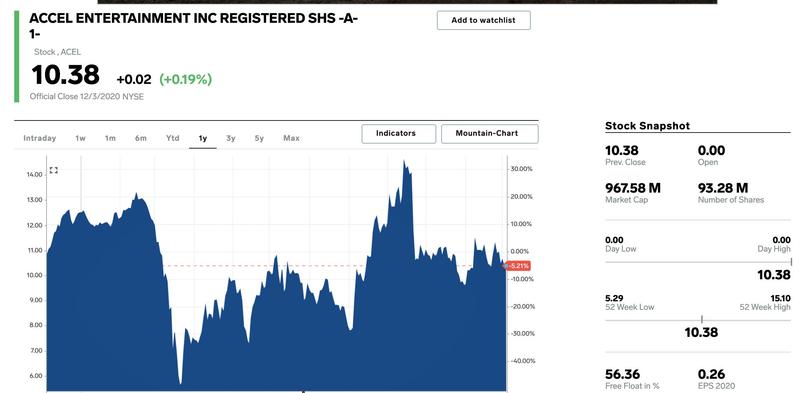This screenshot has height=393, width=800.
Task: Click the 10.38 Prev. Close value
Action: coord(621,151)
